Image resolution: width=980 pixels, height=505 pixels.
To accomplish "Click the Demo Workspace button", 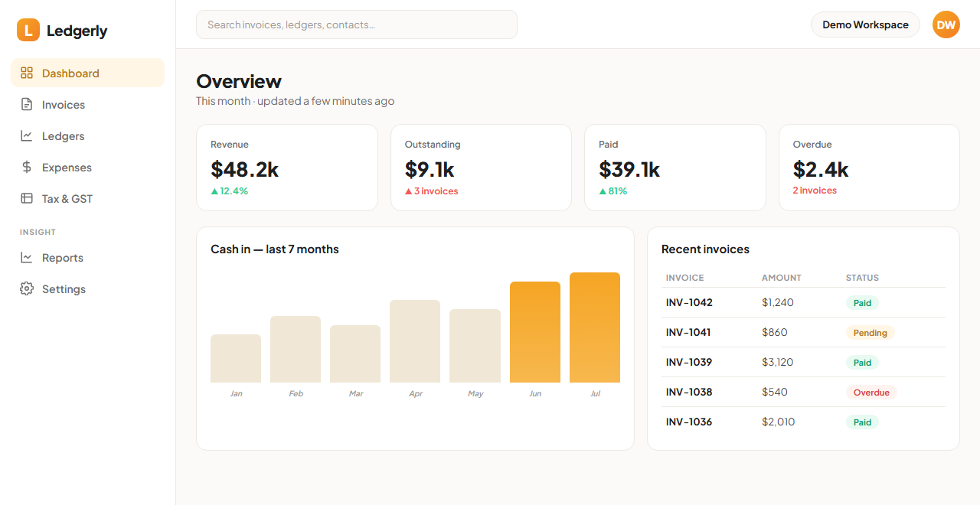I will pyautogui.click(x=865, y=24).
